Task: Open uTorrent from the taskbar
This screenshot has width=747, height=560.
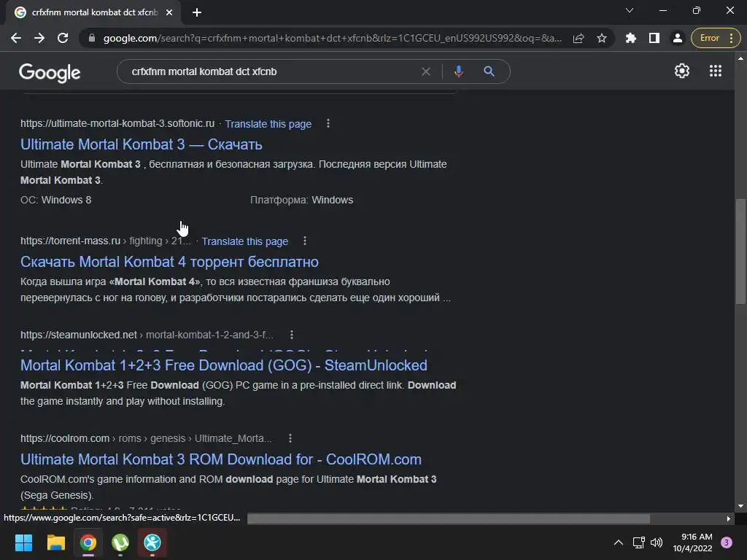Action: [120, 542]
